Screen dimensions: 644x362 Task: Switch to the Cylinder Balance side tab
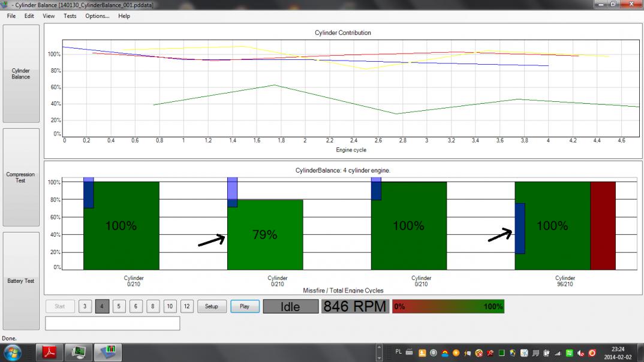coord(21,74)
